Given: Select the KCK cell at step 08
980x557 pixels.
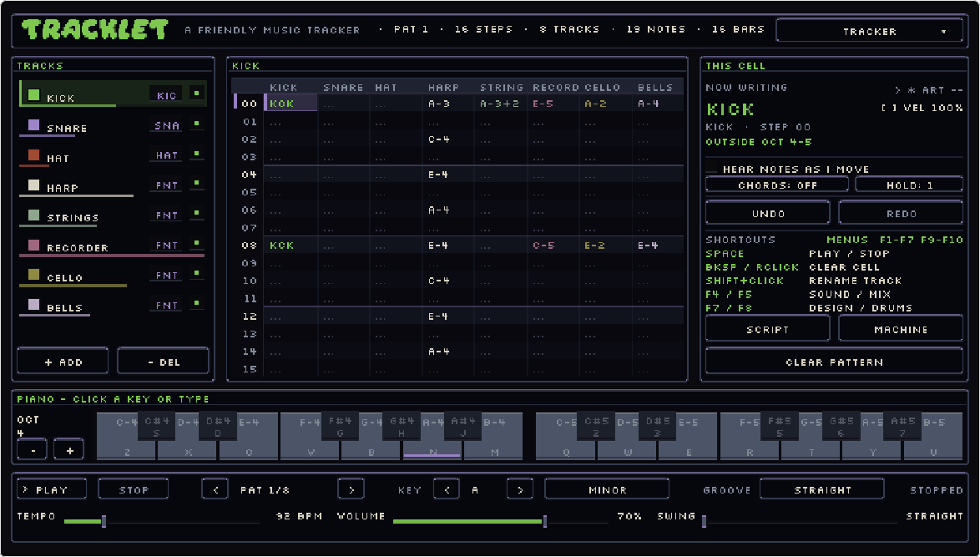Looking at the screenshot, I should pyautogui.click(x=290, y=246).
